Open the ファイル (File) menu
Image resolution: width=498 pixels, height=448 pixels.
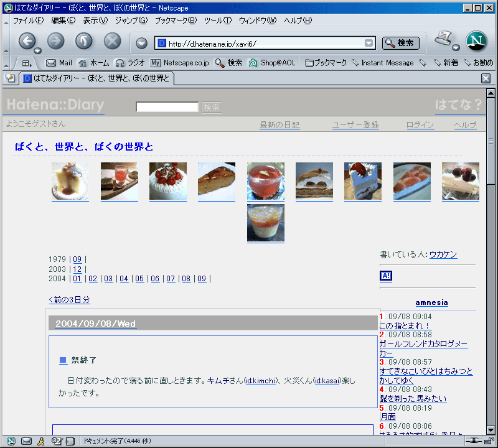point(28,21)
